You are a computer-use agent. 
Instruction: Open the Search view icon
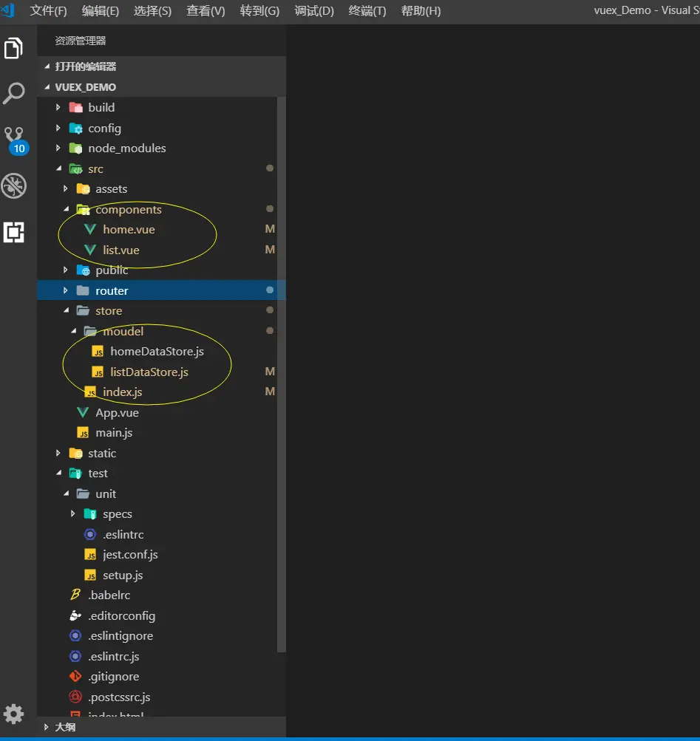pyautogui.click(x=14, y=93)
